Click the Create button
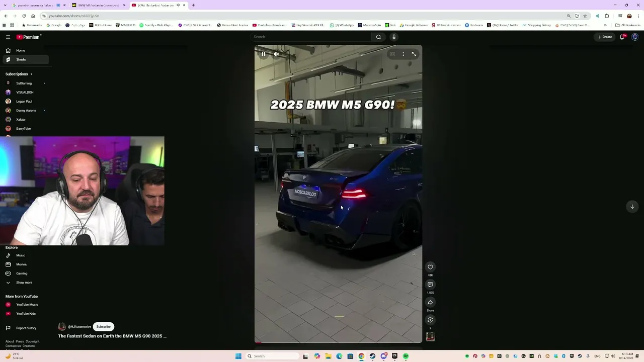 (x=604, y=37)
